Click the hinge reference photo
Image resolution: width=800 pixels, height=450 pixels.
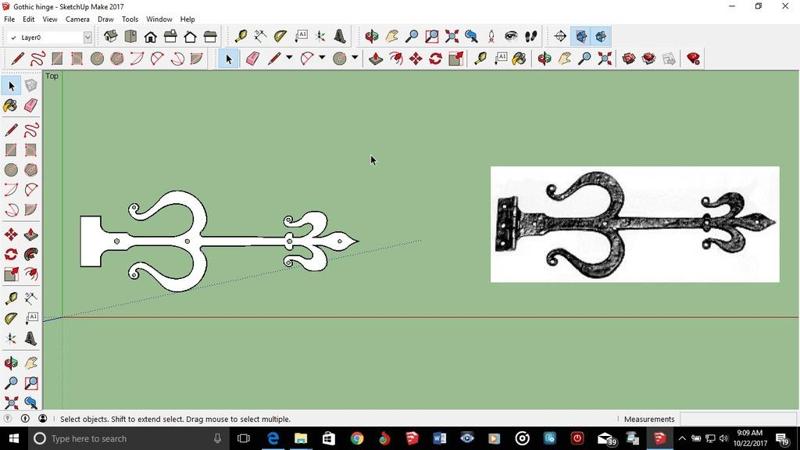coord(635,224)
